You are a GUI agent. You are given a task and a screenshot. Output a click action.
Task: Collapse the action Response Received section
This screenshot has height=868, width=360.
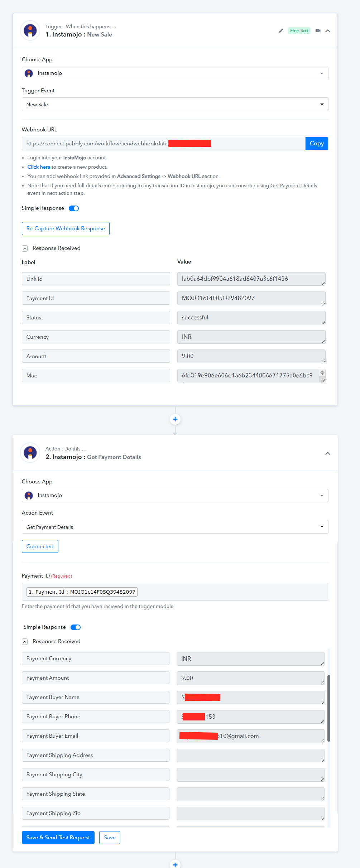coord(25,642)
